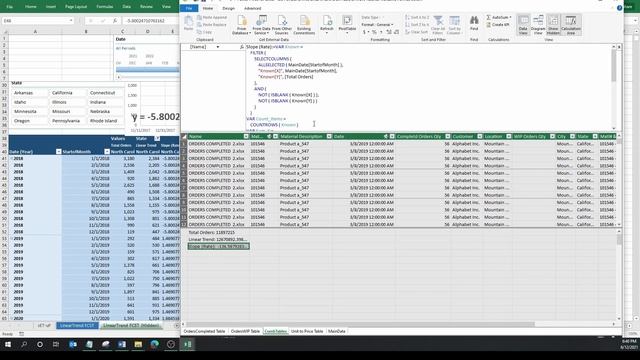Click the Clear All Filters icon
640x360 pixels.
point(438,25)
